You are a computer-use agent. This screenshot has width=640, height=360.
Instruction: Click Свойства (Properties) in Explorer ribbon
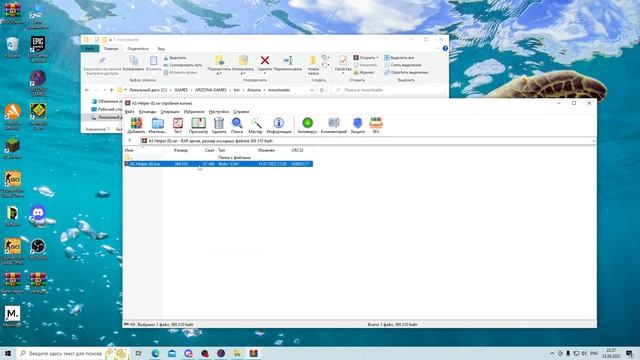click(x=343, y=63)
